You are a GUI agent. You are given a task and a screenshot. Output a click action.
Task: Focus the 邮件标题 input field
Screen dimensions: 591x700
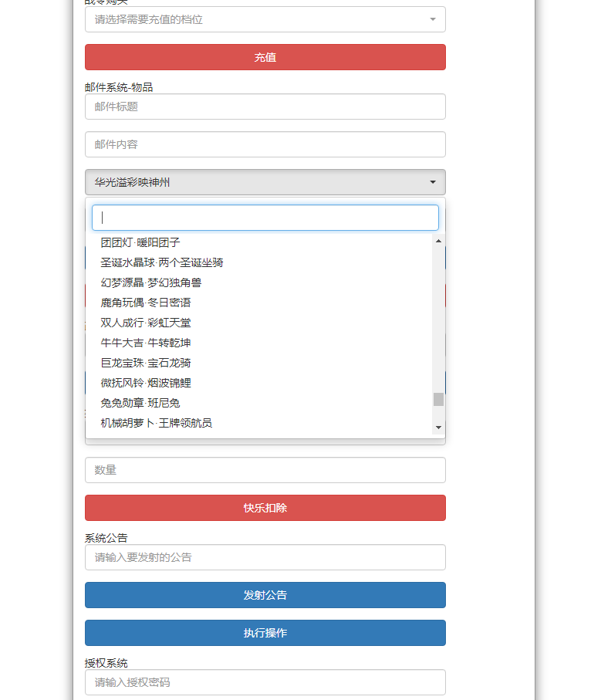coord(265,107)
